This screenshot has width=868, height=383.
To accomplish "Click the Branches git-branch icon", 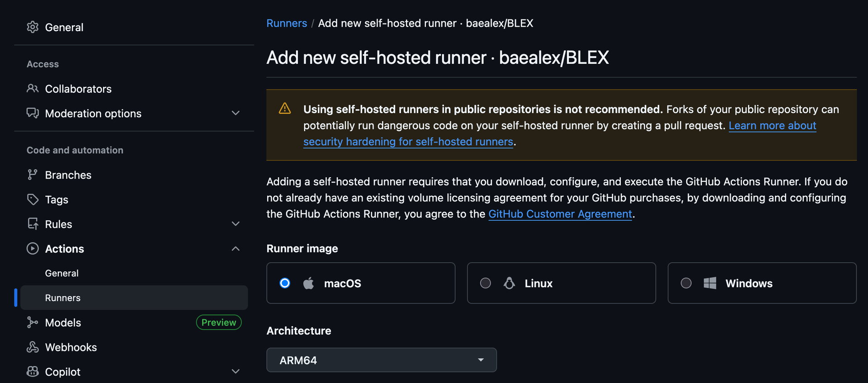I will pos(33,175).
